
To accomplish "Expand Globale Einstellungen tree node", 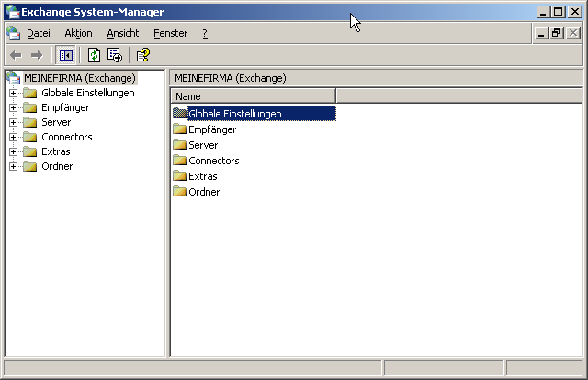I will pos(13,93).
